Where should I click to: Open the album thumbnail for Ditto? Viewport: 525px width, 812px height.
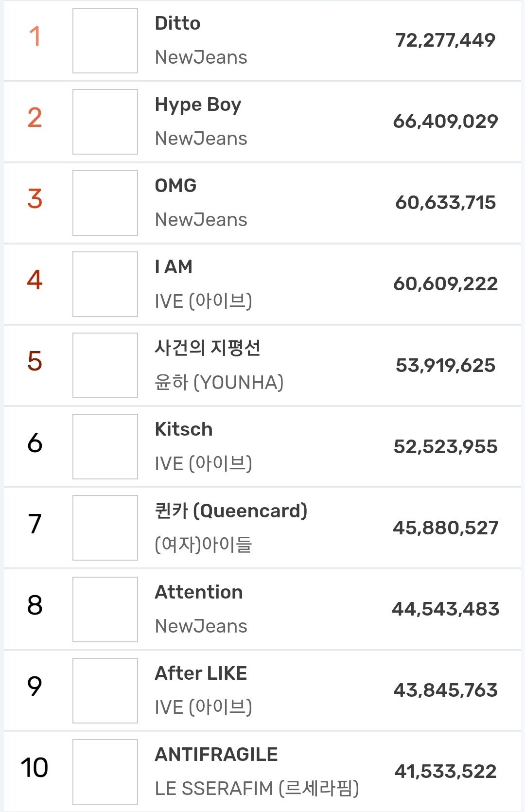(x=105, y=40)
